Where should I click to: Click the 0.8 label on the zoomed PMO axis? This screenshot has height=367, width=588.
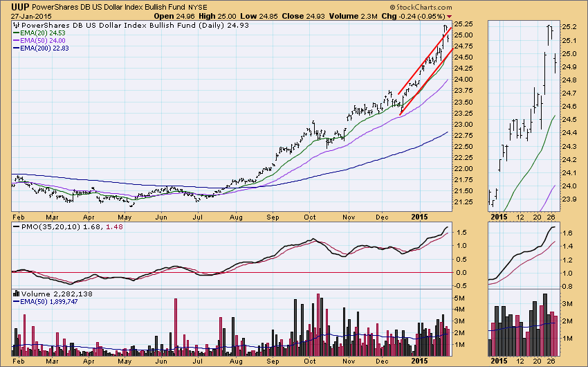(x=567, y=286)
